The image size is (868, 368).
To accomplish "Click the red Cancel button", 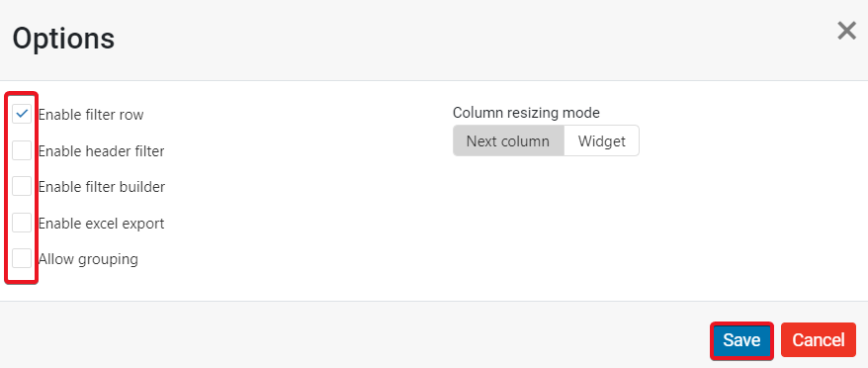I will click(x=819, y=340).
